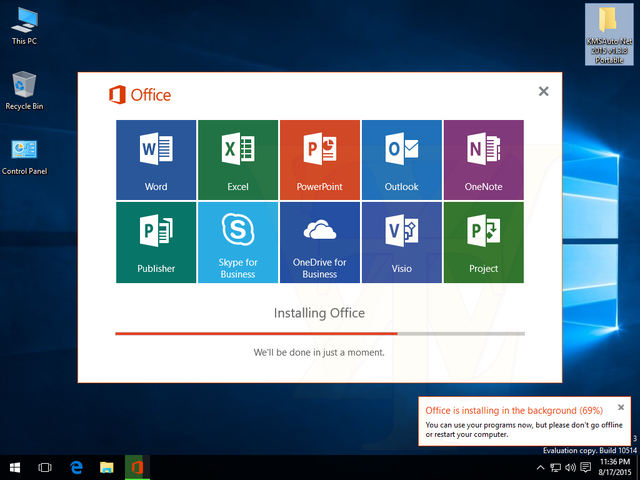Click the Publisher tile

click(x=156, y=242)
